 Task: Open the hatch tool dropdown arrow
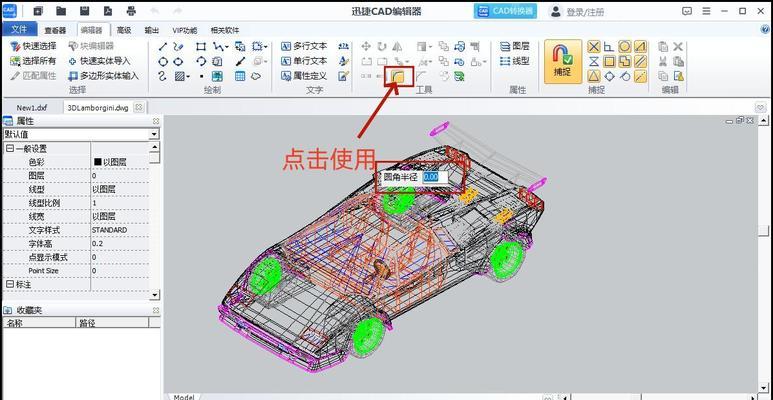[x=188, y=77]
